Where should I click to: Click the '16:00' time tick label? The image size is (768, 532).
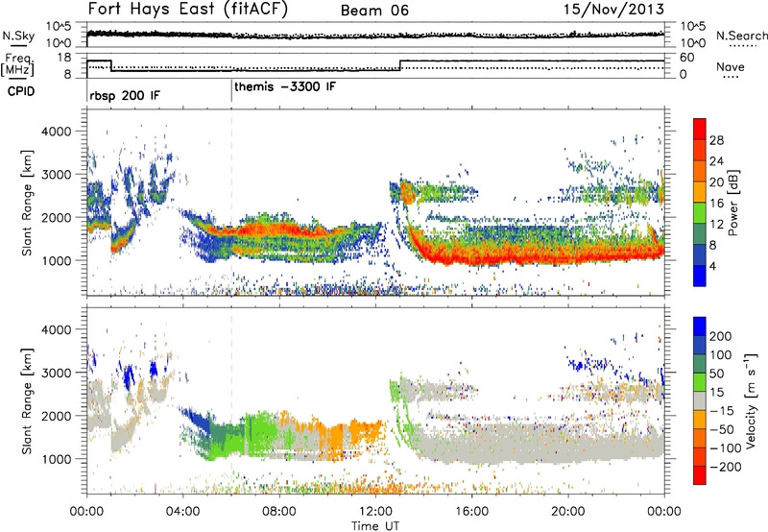pyautogui.click(x=471, y=512)
